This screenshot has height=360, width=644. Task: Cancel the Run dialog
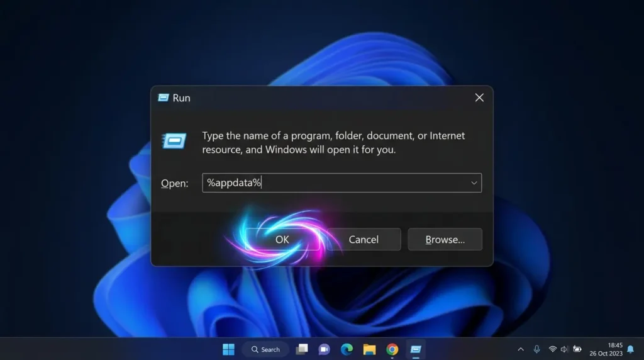click(364, 239)
